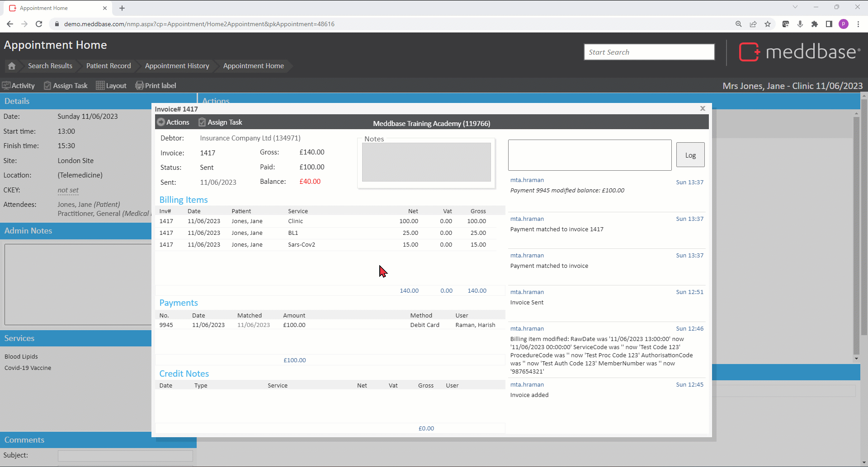The image size is (868, 467).
Task: Navigate to Appointment History breadcrumb
Action: coord(177,66)
